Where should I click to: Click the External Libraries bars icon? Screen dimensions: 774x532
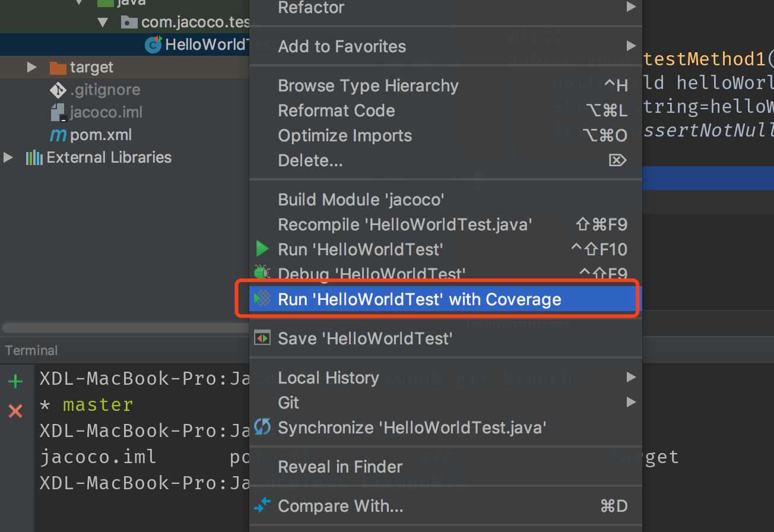(34, 157)
